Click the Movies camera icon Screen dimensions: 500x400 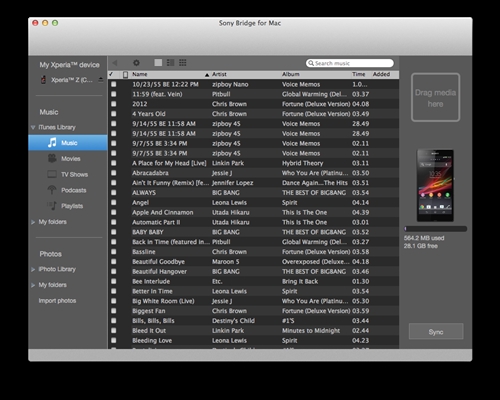click(x=52, y=158)
